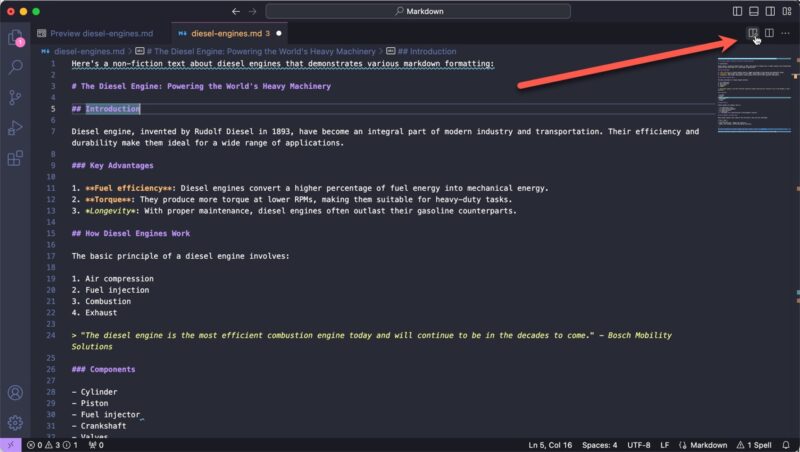
Task: Click '4. Exhaust' list line
Action: (94, 313)
